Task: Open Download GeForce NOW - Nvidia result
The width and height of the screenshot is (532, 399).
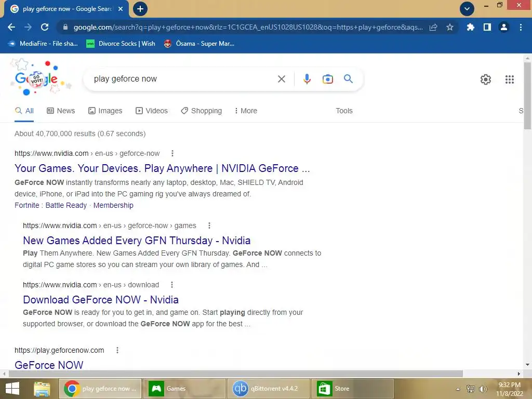Action: (101, 300)
